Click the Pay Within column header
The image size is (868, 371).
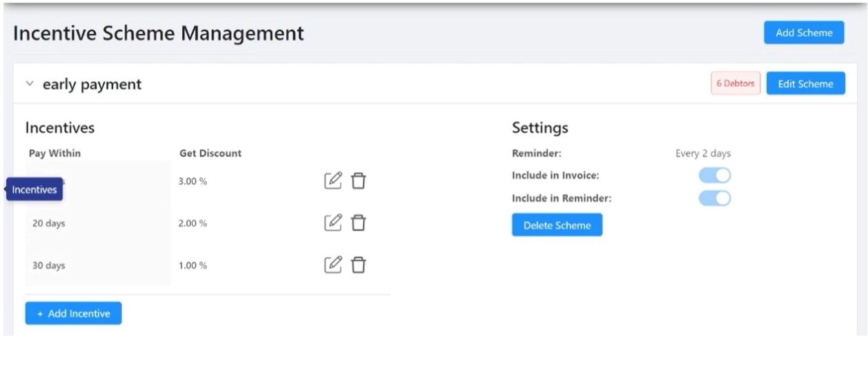click(x=55, y=153)
